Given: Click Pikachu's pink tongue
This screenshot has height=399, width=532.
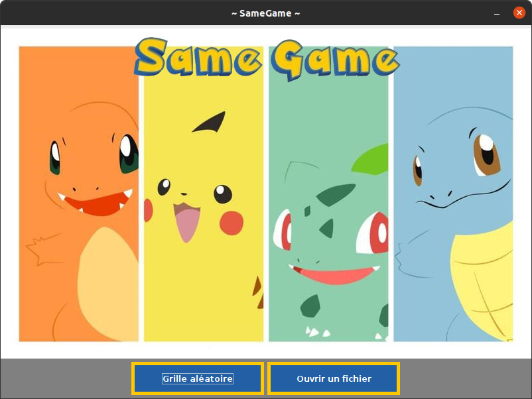Looking at the screenshot, I should pos(186,223).
